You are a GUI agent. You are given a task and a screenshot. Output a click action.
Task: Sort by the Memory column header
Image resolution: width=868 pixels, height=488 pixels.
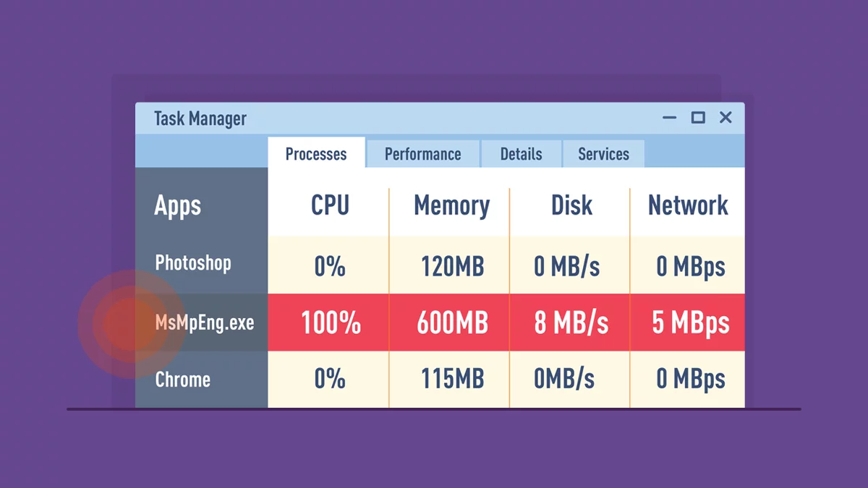451,205
